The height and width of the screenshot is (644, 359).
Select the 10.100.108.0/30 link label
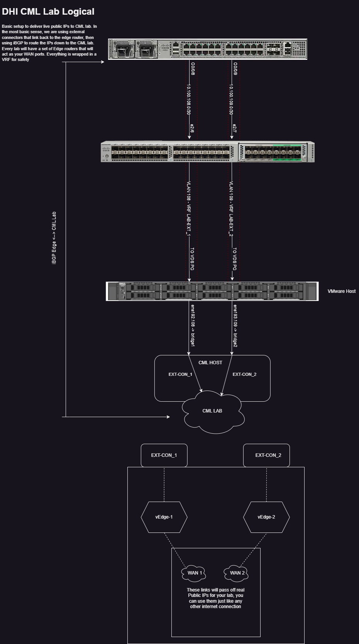pyautogui.click(x=189, y=100)
